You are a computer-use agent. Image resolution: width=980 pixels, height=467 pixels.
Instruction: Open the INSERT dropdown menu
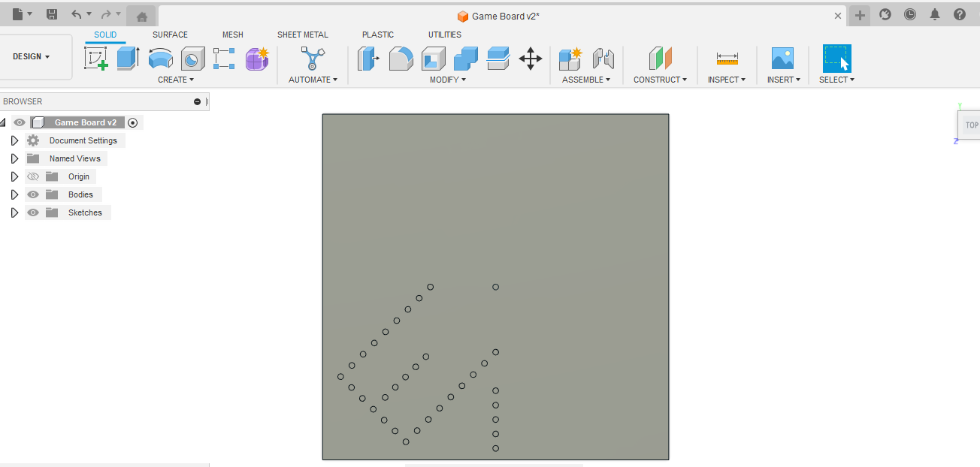click(x=784, y=80)
